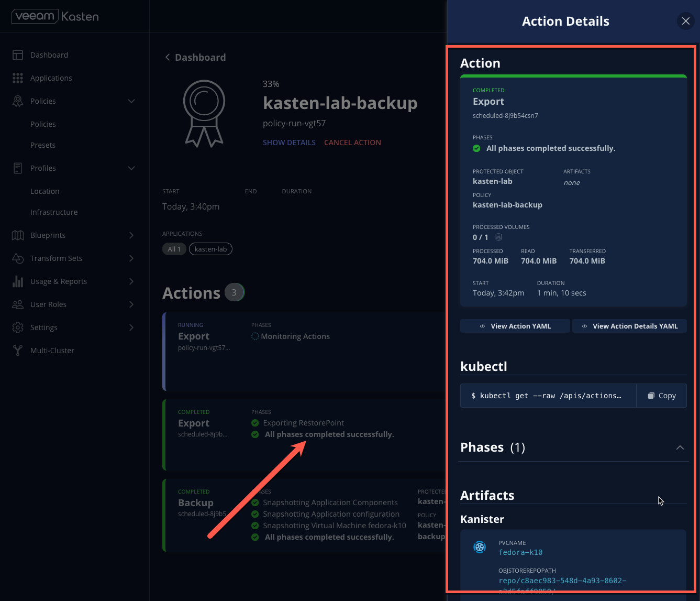Screen dimensions: 700x601
Task: Click the scheduled-8j9b54csn7 action ID
Action: [x=505, y=115]
